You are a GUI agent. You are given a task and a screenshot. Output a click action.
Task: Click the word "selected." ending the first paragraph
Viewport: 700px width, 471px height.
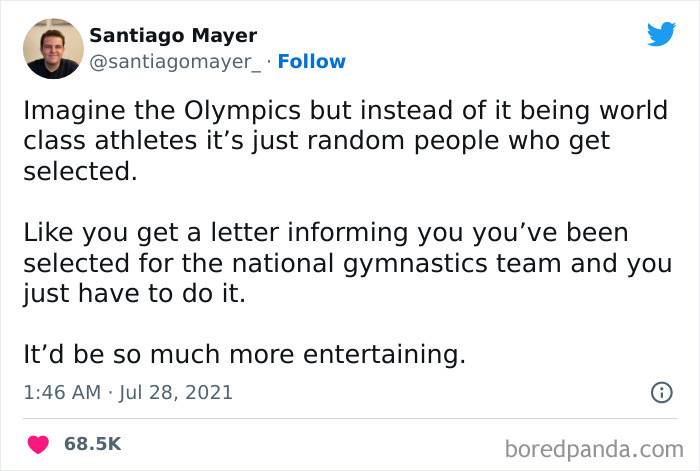(x=78, y=171)
